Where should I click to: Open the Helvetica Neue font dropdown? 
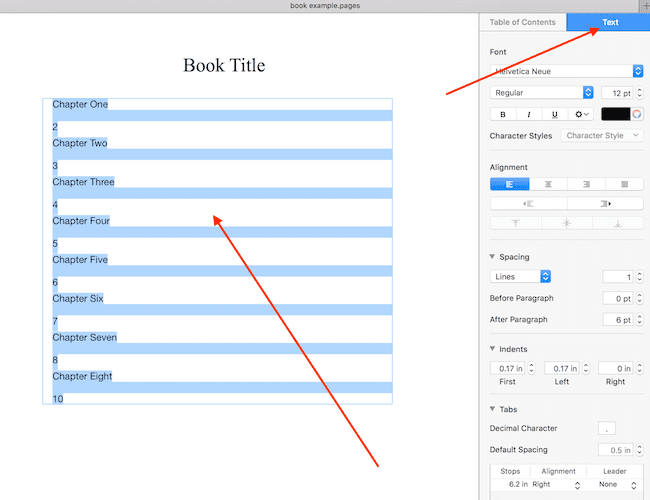pyautogui.click(x=567, y=71)
